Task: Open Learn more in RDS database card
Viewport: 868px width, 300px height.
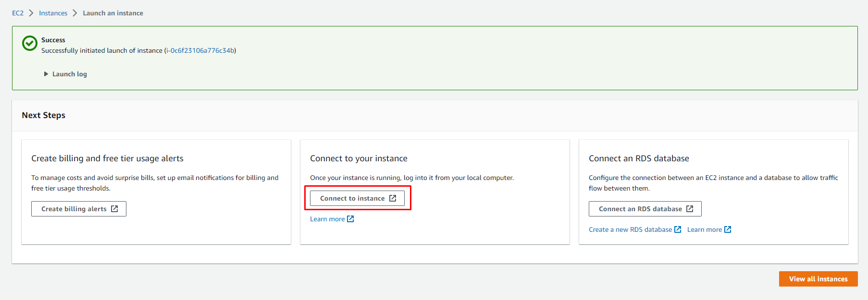Action: click(x=709, y=229)
